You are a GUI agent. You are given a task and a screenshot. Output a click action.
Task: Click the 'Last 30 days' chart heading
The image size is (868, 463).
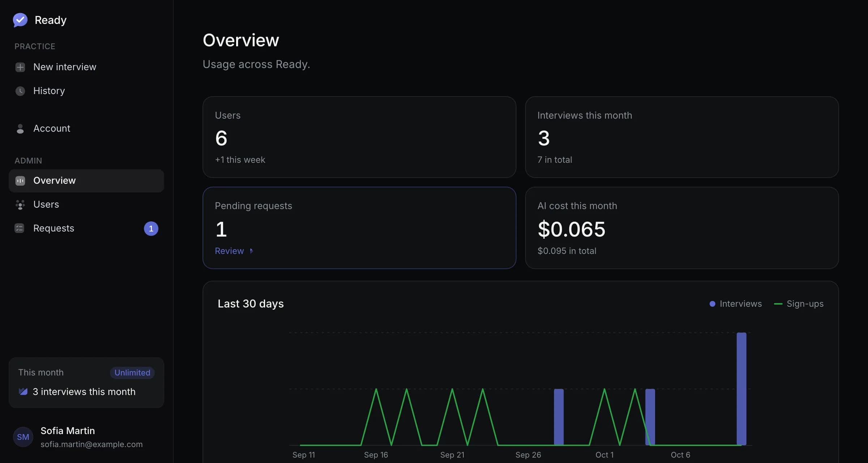tap(251, 303)
